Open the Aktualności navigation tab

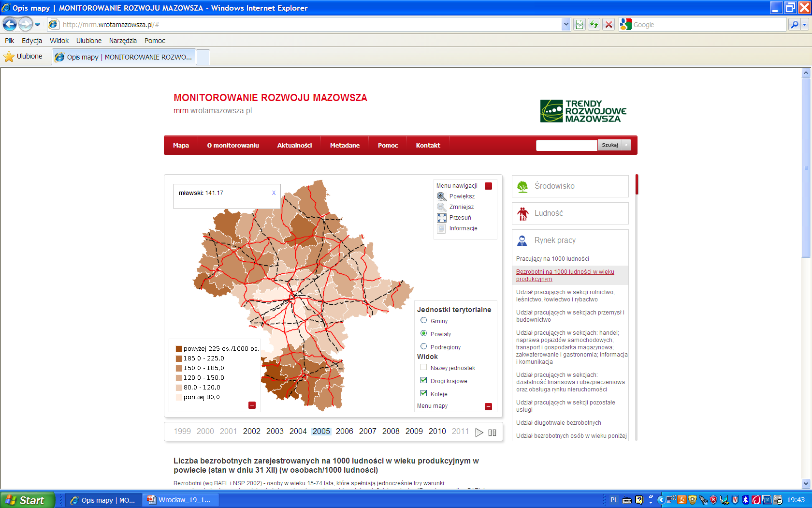coord(294,145)
